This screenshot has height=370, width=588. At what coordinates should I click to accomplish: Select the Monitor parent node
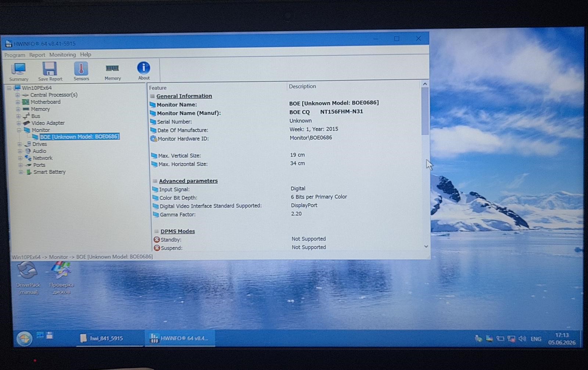click(40, 130)
